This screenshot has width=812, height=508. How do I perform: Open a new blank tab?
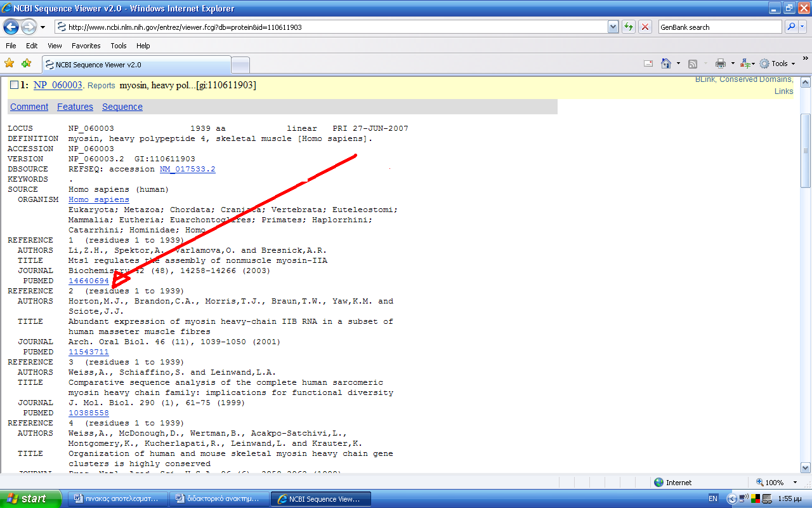click(240, 65)
